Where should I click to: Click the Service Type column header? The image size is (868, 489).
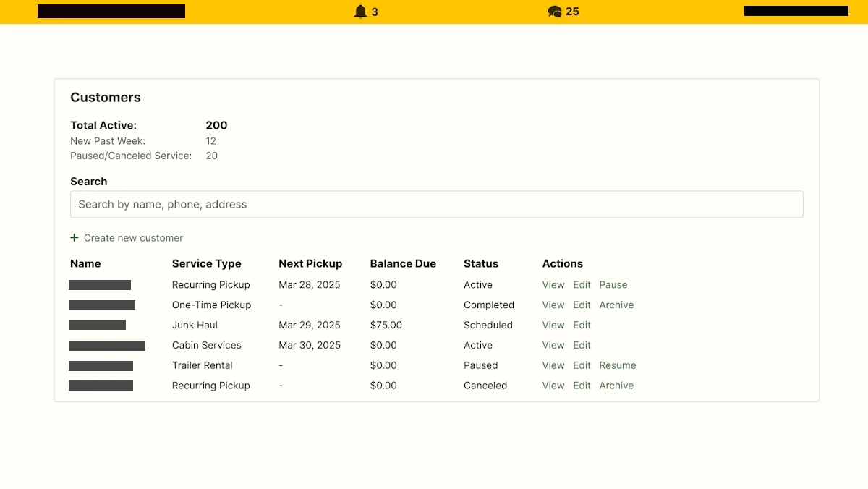click(x=207, y=264)
